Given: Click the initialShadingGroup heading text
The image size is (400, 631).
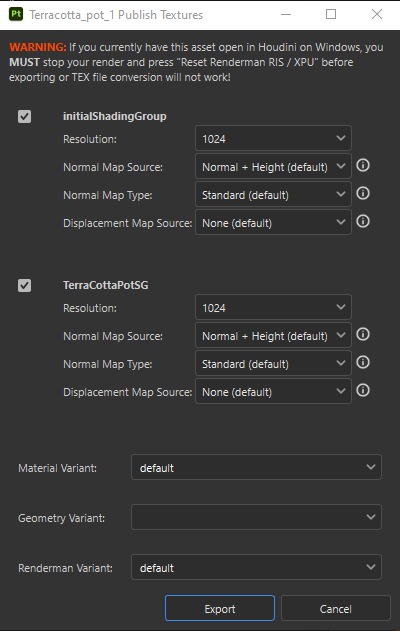Looking at the screenshot, I should (x=114, y=116).
